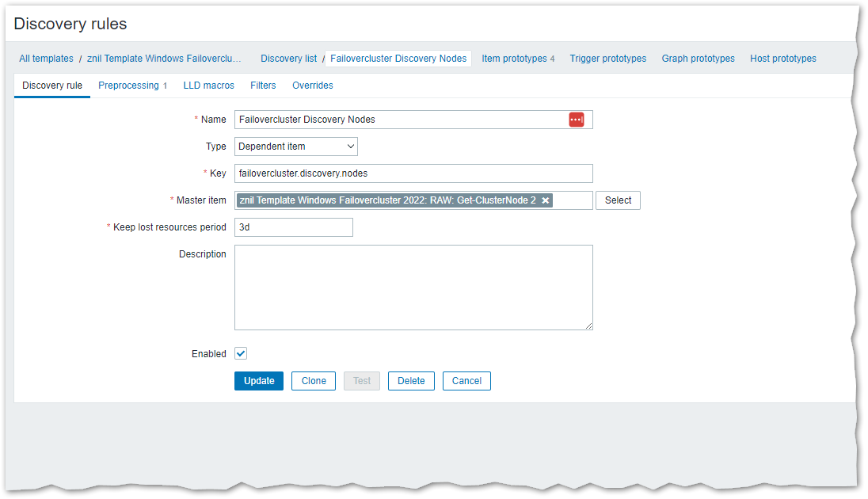
Task: Focus the Description text area
Action: point(413,287)
